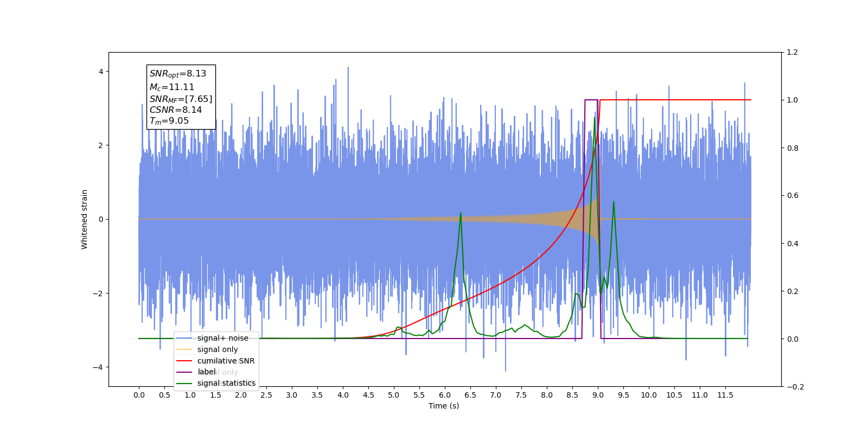This screenshot has width=868, height=434.
Task: Click the 2 tick on left axis
Action: pyautogui.click(x=101, y=145)
